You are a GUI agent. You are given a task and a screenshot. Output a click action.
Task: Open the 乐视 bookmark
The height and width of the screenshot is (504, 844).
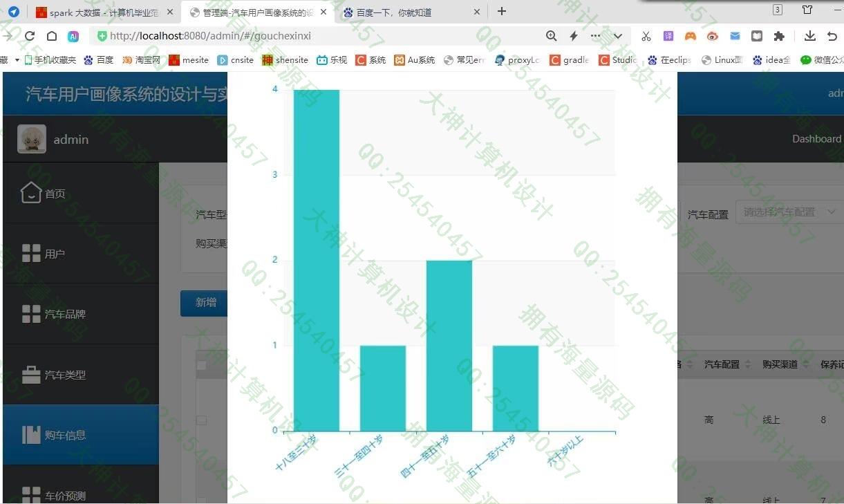coord(332,60)
